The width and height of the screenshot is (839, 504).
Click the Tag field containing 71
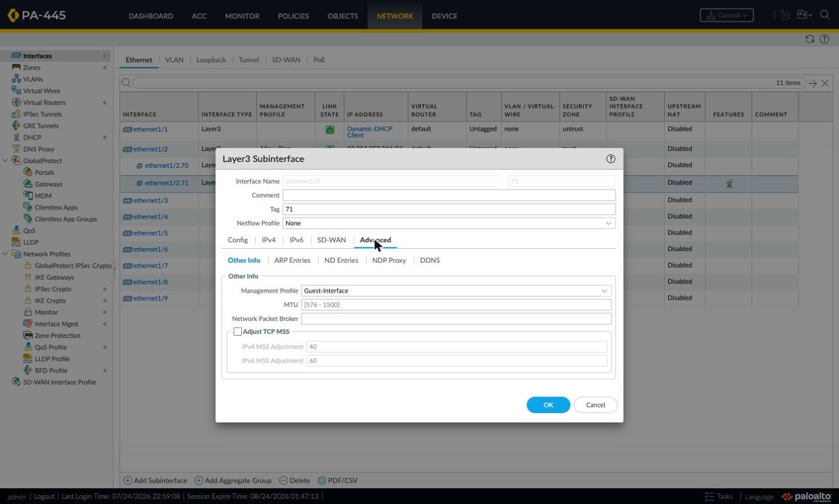(449, 209)
